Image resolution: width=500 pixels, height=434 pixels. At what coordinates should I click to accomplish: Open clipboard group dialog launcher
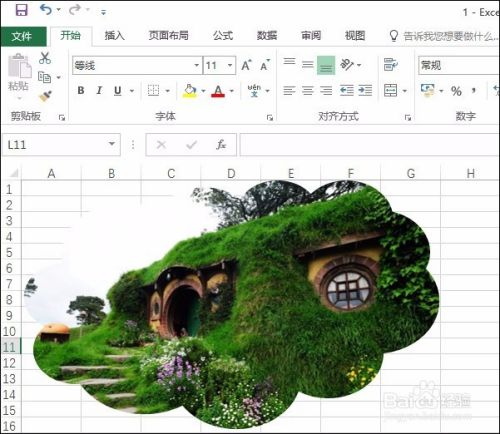coord(62,117)
